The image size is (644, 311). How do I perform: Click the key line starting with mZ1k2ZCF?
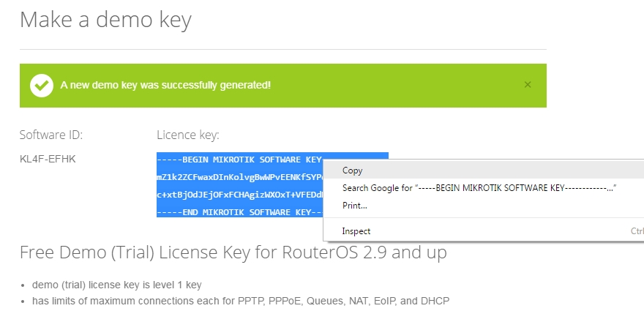click(239, 177)
